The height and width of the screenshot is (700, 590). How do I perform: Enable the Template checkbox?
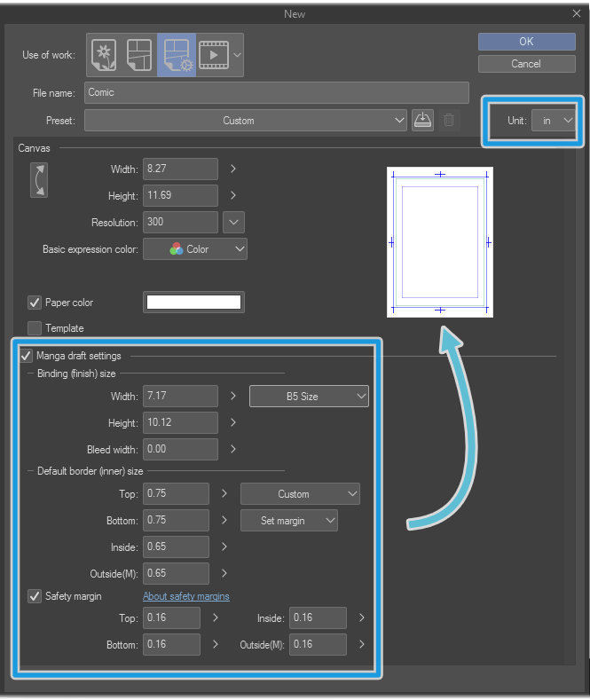35,328
